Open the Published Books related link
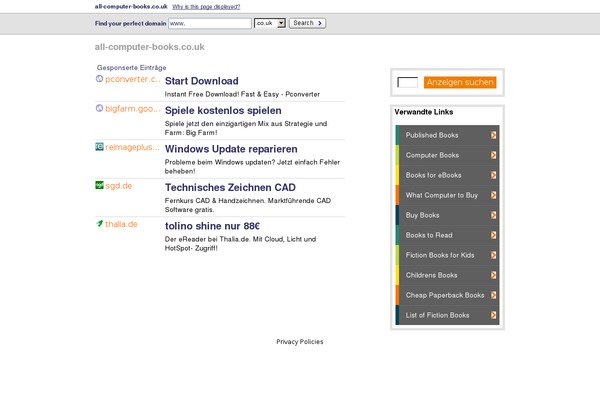 432,135
